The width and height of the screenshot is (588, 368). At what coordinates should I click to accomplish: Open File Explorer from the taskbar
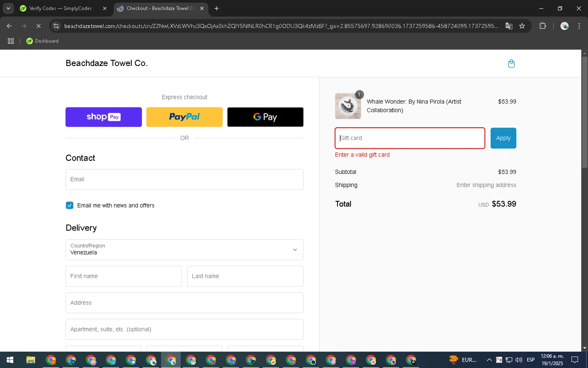tap(31, 360)
